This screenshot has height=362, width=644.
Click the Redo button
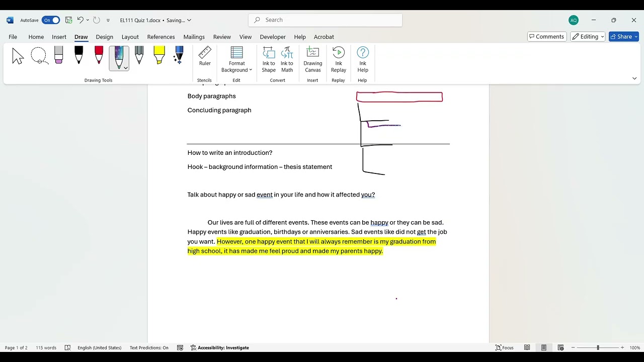(97, 20)
